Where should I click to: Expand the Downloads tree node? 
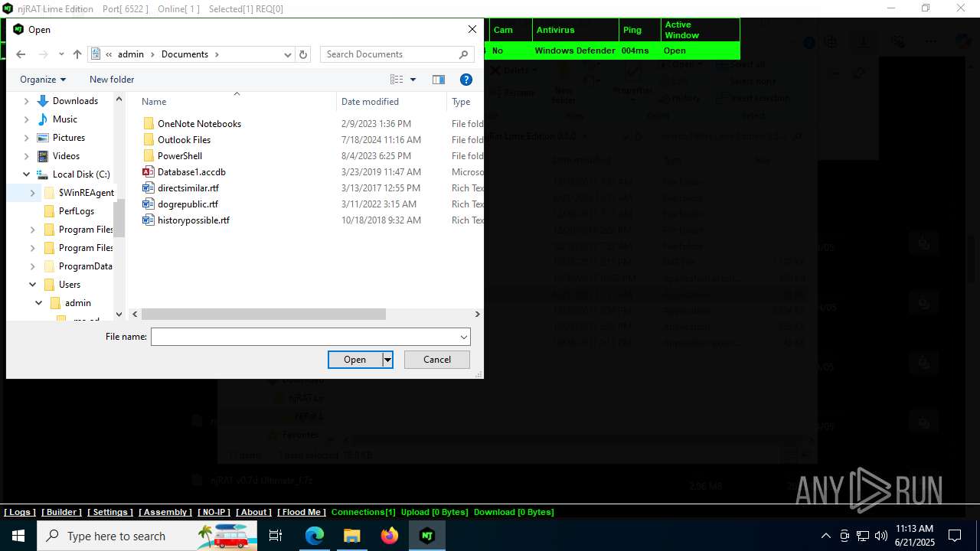coord(27,101)
